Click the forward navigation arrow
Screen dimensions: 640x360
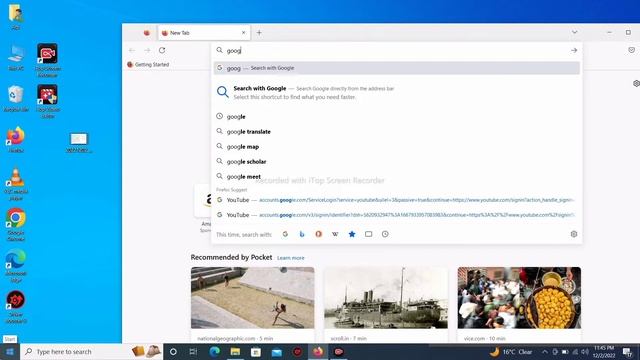pyautogui.click(x=147, y=50)
